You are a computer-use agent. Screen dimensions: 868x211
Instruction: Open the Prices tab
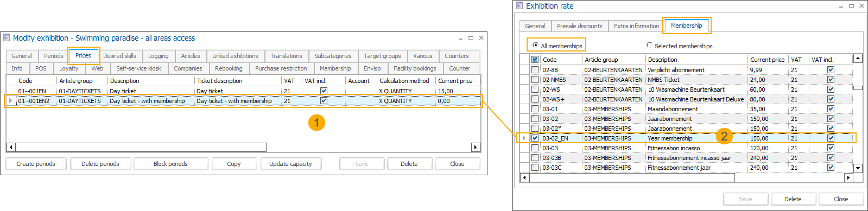point(84,55)
